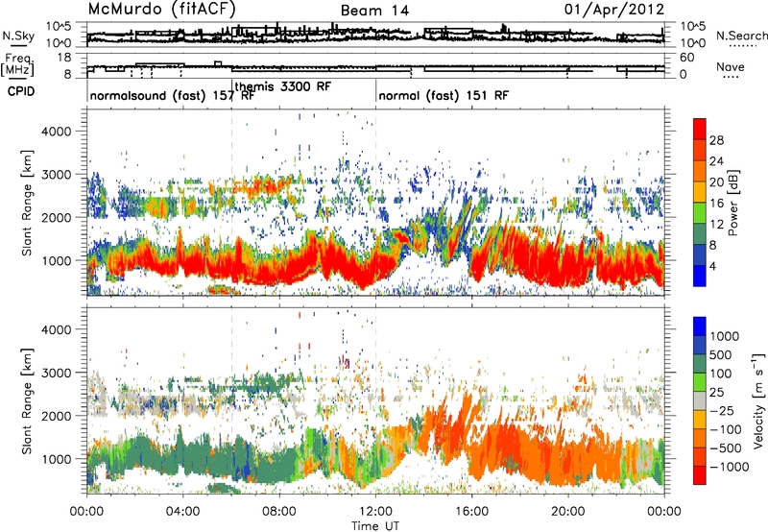Click the "Velocity [m s-1]" colorbar title

(758, 400)
